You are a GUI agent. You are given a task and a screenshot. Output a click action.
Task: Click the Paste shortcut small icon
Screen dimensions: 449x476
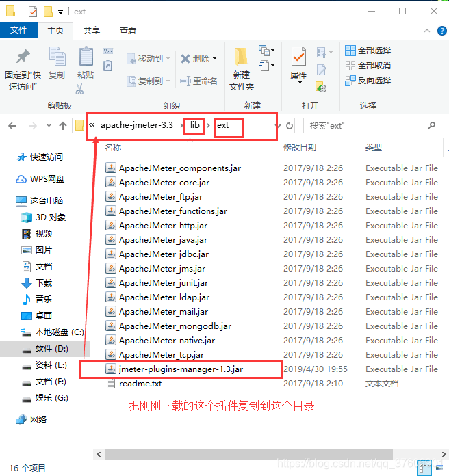point(108,66)
